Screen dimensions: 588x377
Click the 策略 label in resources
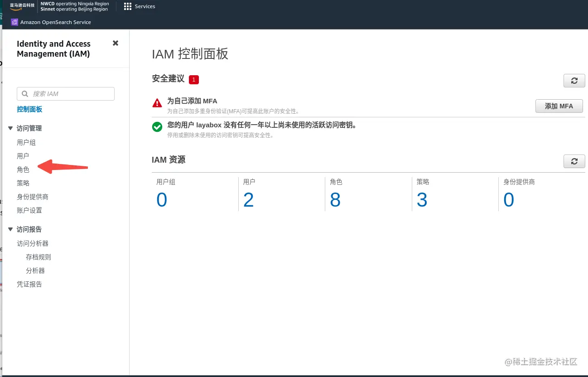click(423, 182)
